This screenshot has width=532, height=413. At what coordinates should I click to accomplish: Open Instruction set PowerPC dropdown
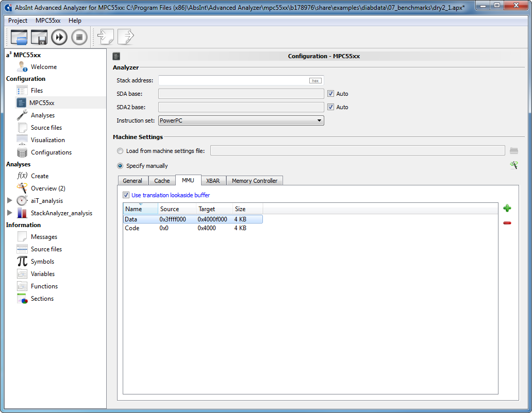pos(241,121)
